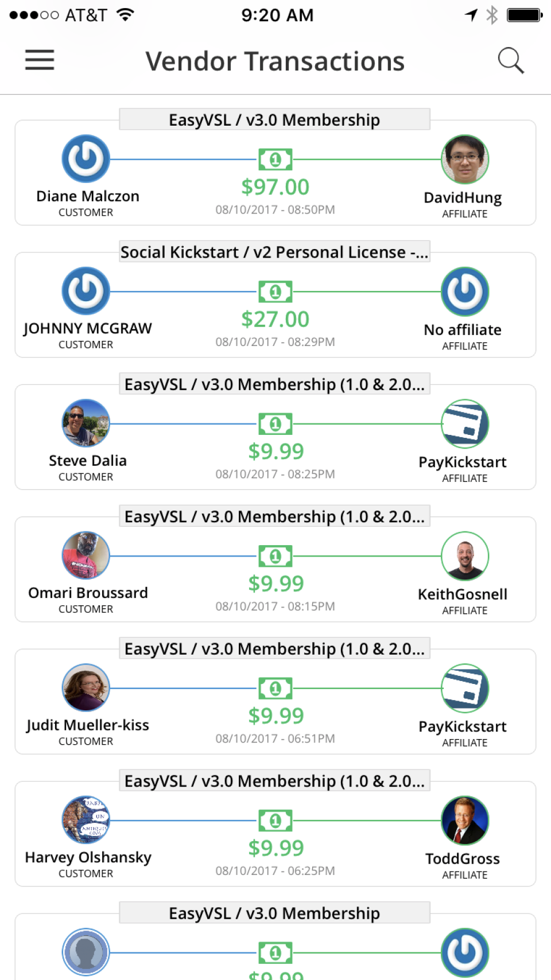551x980 pixels.
Task: Open the EasyVSL / v3.0 Membership transaction header
Action: [274, 119]
